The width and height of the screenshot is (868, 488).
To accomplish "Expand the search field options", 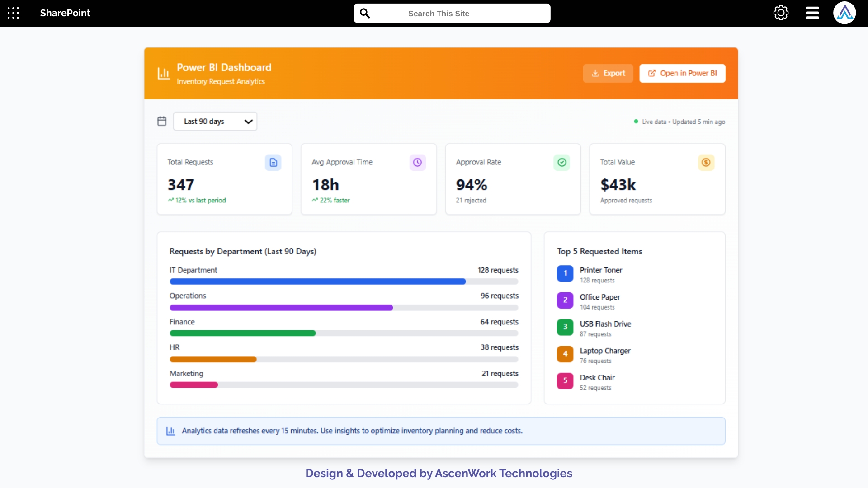I will [365, 13].
